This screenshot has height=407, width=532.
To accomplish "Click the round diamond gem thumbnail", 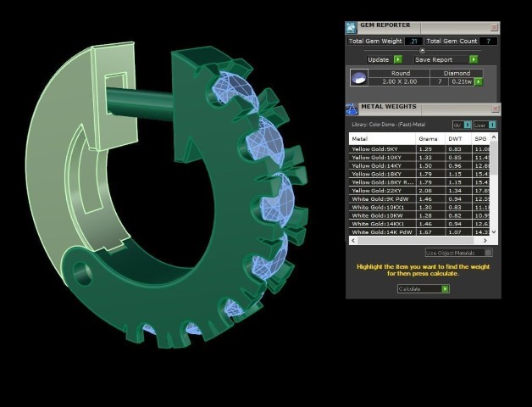I will pyautogui.click(x=359, y=77).
